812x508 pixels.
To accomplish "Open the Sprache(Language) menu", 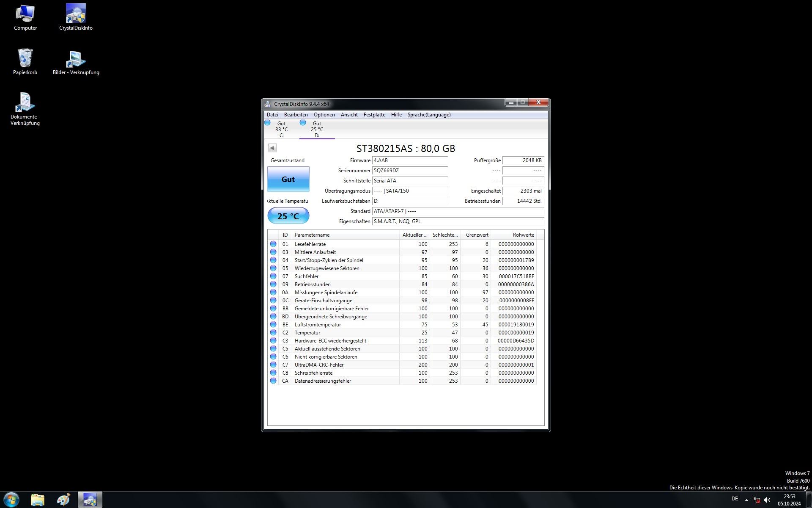I will 429,115.
